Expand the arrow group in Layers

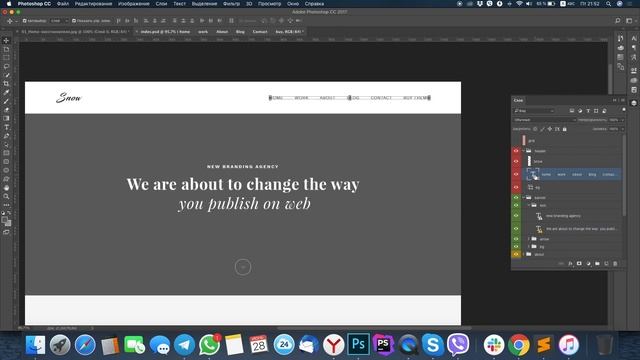pos(529,239)
